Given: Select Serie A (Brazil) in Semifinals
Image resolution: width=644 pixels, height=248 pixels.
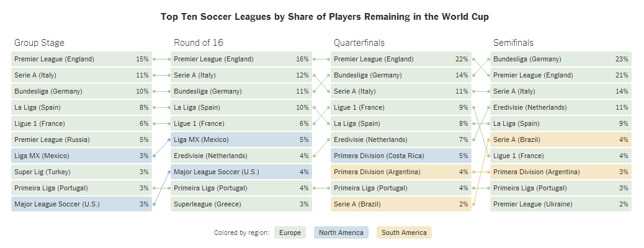Looking at the screenshot, I should click(x=561, y=139).
